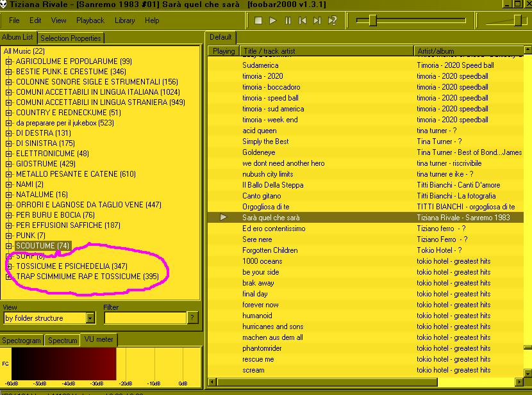Expand COMUNI ACCETTABILI IN LINGUA STRANIERA node
The width and height of the screenshot is (532, 395).
(x=9, y=102)
